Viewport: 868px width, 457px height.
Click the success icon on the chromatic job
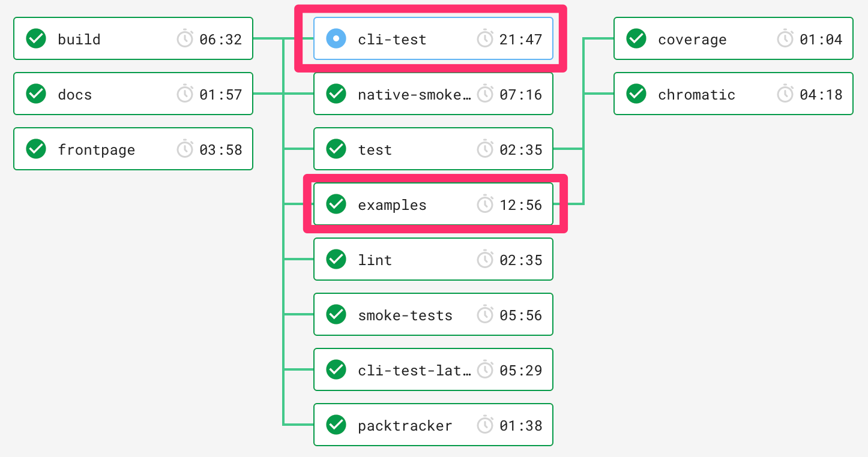point(636,94)
